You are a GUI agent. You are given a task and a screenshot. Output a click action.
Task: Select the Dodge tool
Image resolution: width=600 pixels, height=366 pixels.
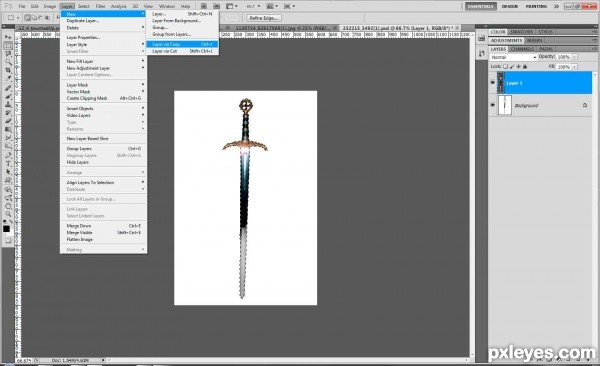[x=8, y=146]
